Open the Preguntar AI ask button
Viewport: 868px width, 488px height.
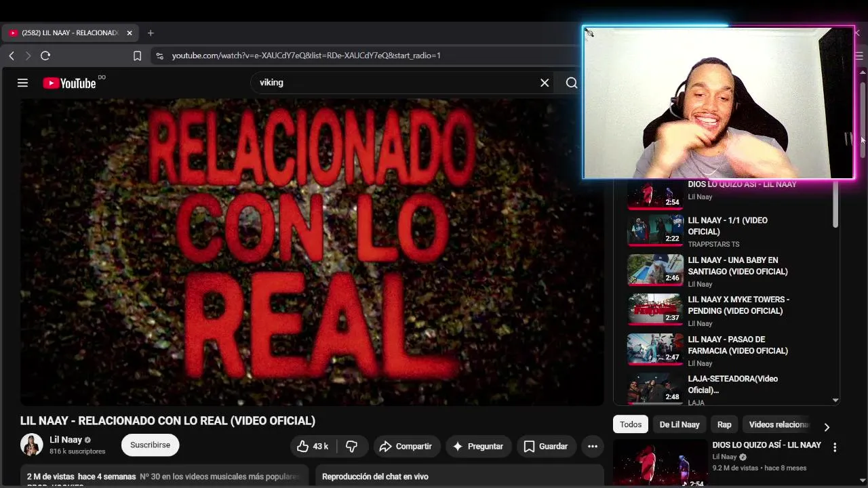pyautogui.click(x=478, y=446)
